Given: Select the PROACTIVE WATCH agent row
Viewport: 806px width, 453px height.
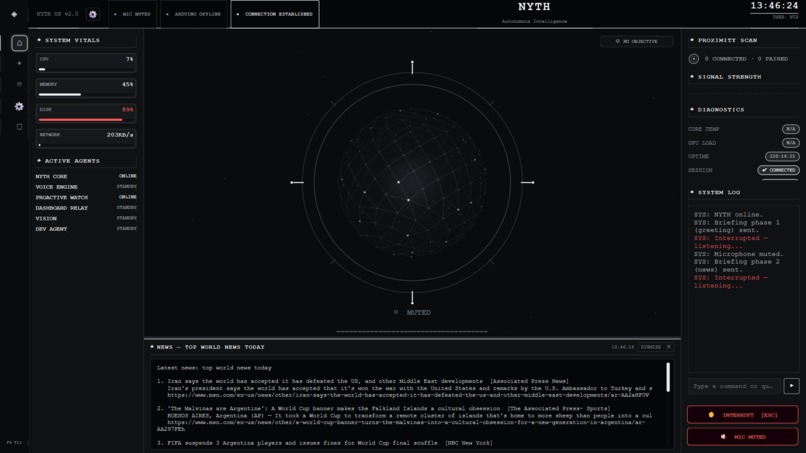Looking at the screenshot, I should [x=86, y=197].
